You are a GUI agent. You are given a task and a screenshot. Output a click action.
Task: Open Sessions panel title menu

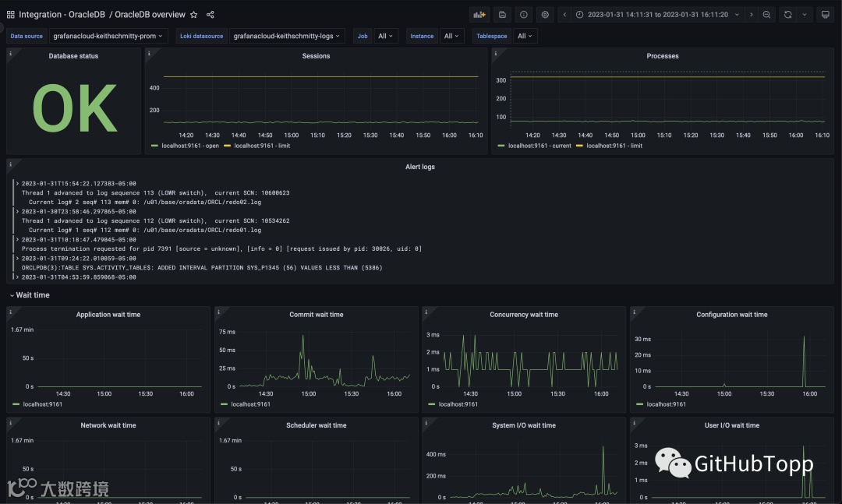coord(316,56)
